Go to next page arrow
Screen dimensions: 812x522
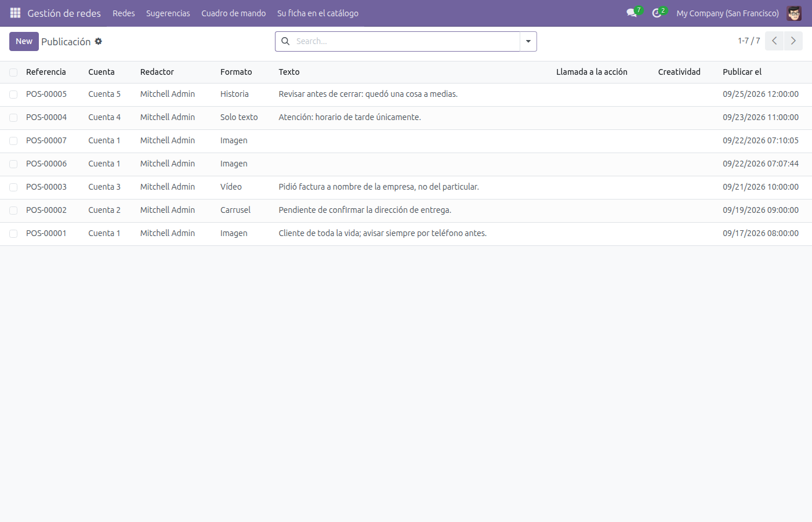coord(793,41)
